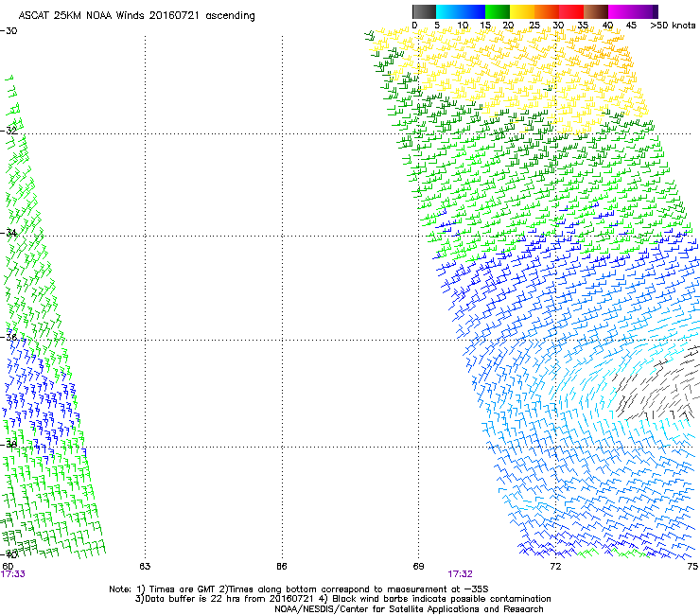Click the '>50 knots' legend label
700x615 pixels.
673,26
